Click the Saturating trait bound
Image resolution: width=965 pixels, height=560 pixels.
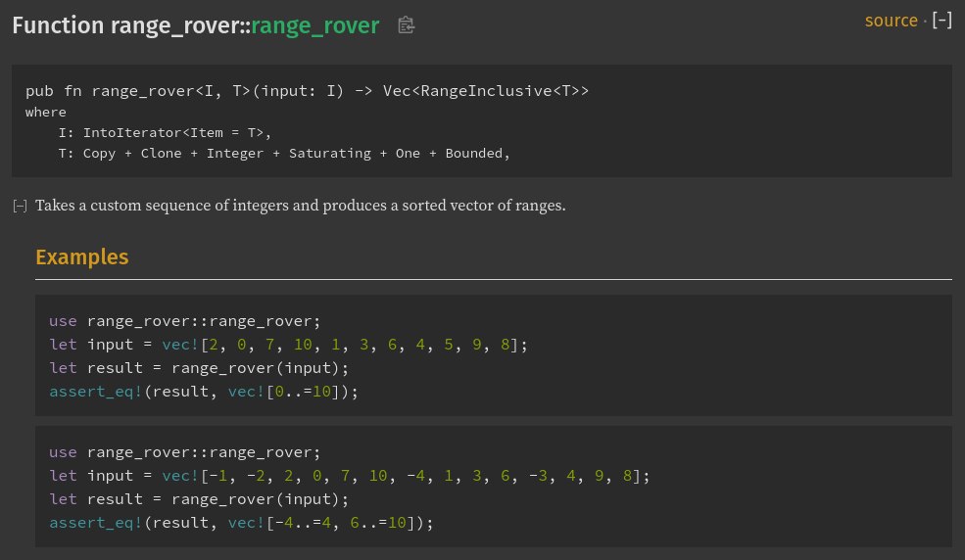330,154
